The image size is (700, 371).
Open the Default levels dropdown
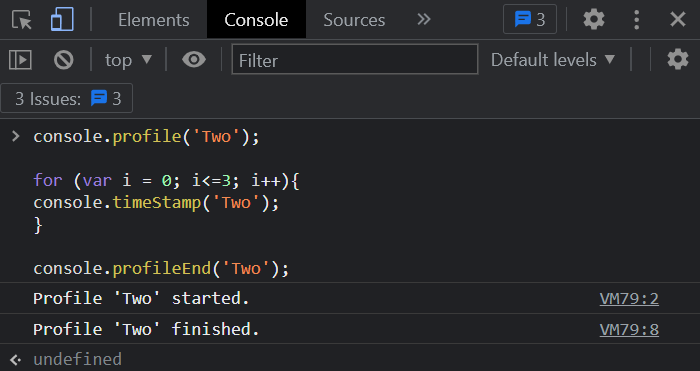tap(553, 60)
